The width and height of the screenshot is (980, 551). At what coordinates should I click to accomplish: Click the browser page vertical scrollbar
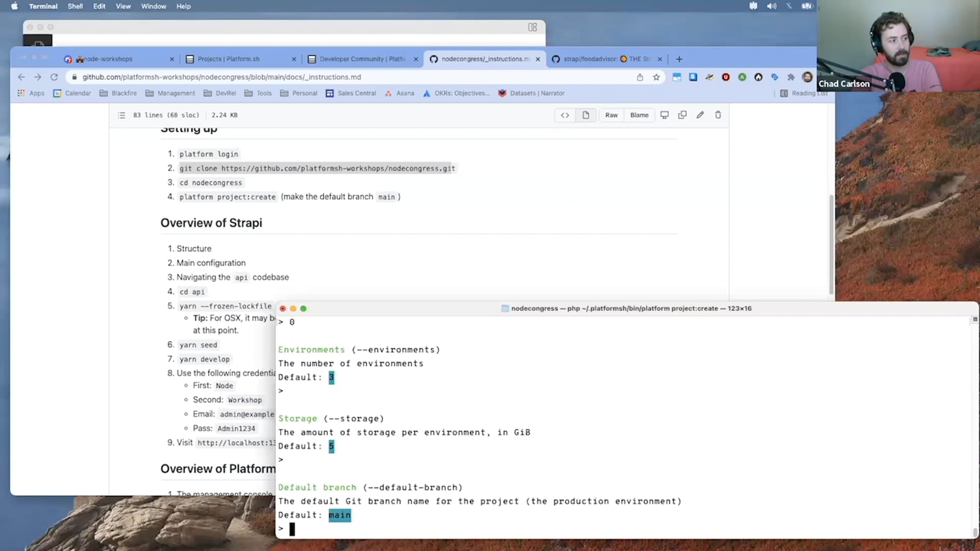pyautogui.click(x=831, y=245)
